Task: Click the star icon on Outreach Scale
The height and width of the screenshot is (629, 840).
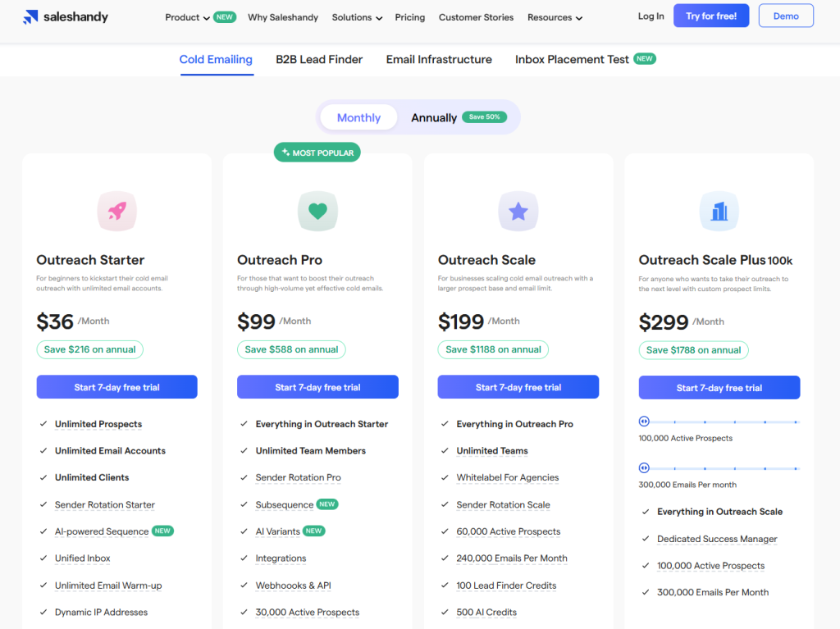Action: 518,211
